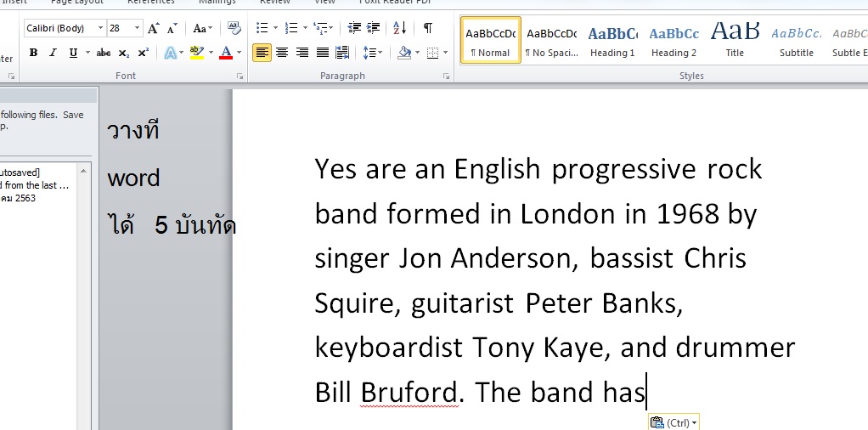Expand the Text Effects dropdown arrow
The height and width of the screenshot is (430, 868).
point(182,53)
